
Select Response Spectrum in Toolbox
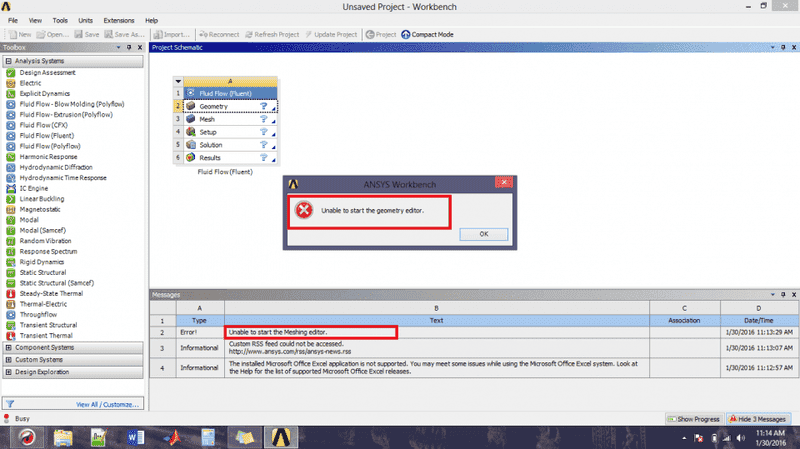(x=48, y=252)
